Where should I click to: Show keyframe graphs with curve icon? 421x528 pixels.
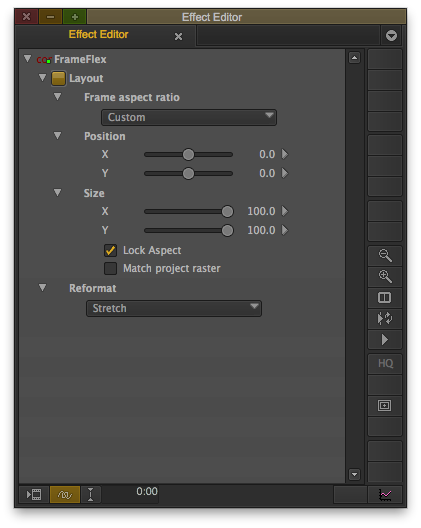click(385, 494)
